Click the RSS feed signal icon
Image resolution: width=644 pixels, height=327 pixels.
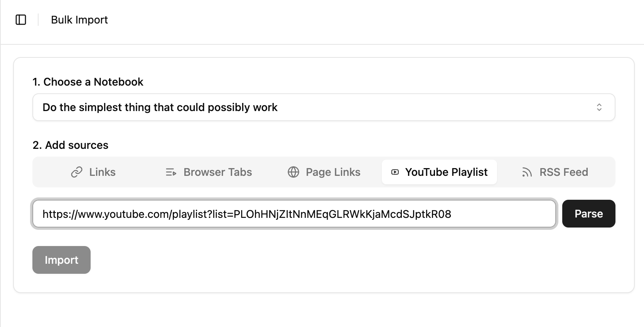point(527,172)
